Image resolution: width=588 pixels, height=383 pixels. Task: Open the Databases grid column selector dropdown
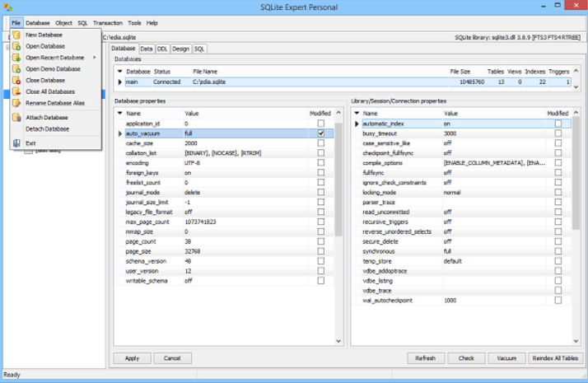coord(119,72)
